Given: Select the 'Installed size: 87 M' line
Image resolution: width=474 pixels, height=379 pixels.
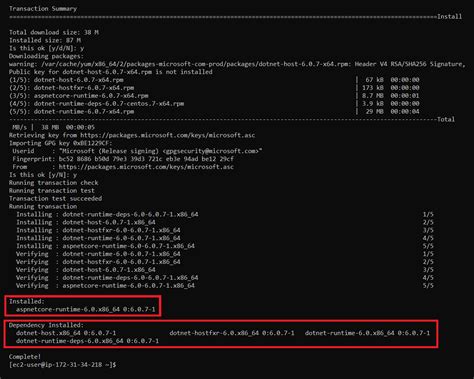Looking at the screenshot, I should 45,40.
